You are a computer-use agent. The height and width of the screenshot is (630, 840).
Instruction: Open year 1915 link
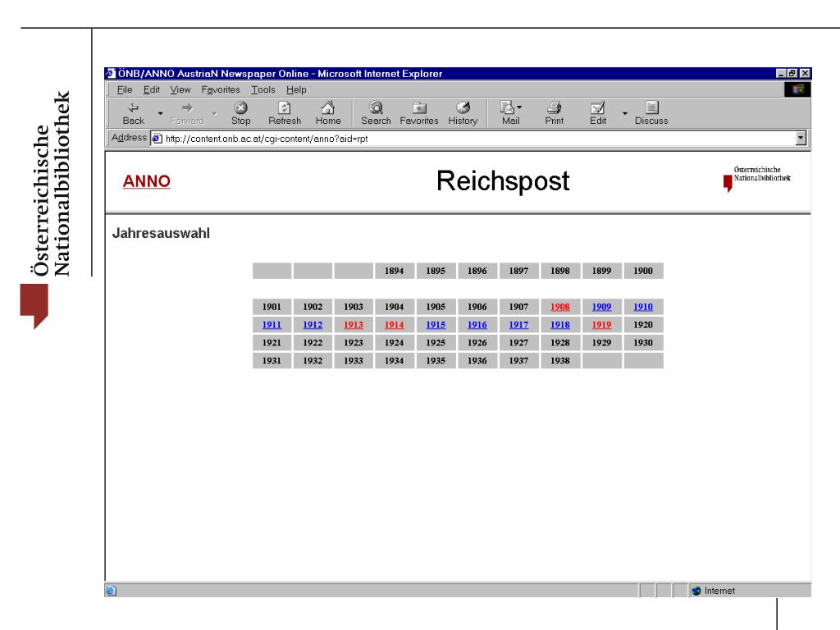pyautogui.click(x=436, y=325)
